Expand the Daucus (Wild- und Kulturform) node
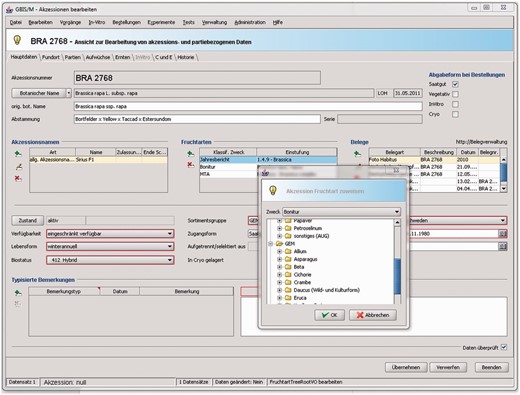Image resolution: width=520 pixels, height=395 pixels. pyautogui.click(x=280, y=290)
